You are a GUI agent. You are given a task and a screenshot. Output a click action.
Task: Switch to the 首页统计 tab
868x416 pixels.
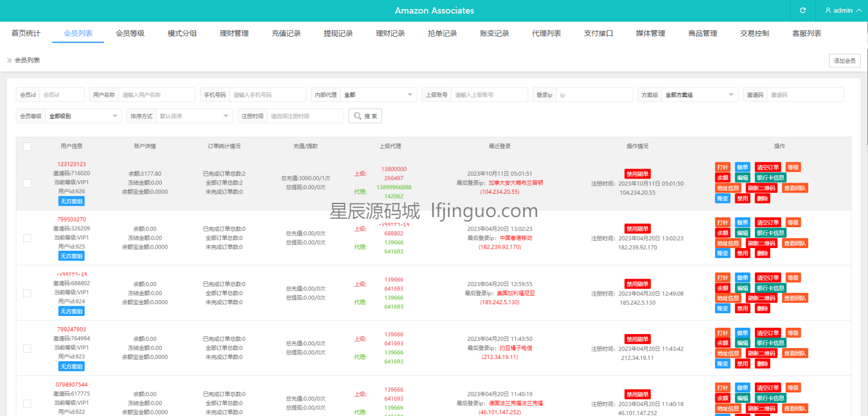click(x=26, y=33)
